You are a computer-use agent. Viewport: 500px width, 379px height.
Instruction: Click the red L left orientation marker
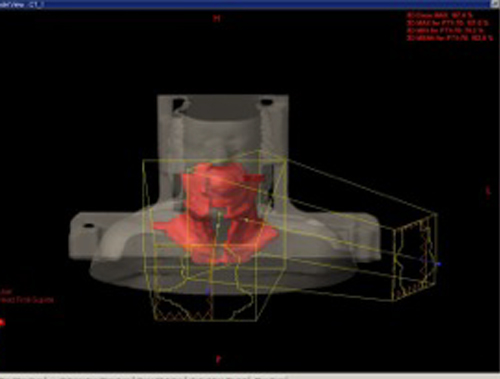488,192
